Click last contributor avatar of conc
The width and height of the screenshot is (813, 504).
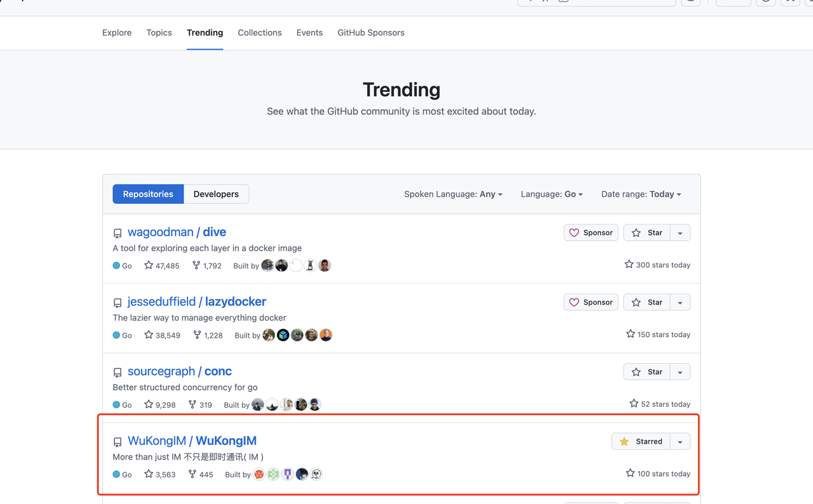(x=315, y=404)
